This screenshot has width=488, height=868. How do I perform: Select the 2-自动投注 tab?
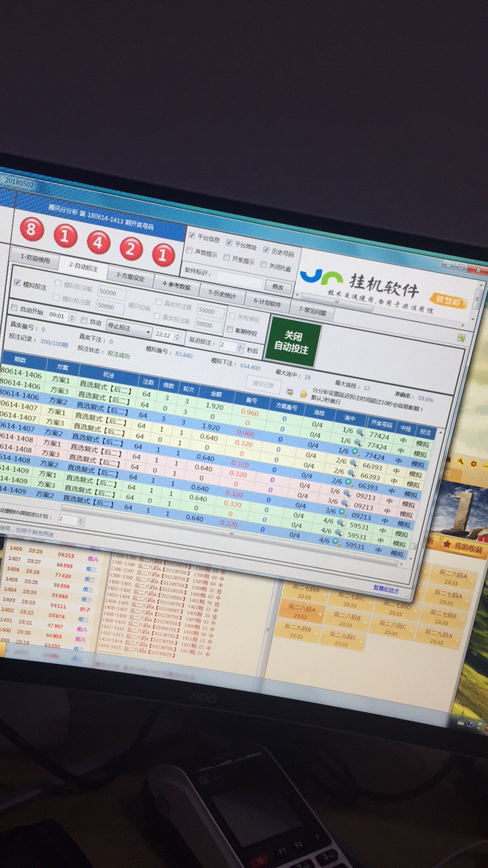coord(83,267)
